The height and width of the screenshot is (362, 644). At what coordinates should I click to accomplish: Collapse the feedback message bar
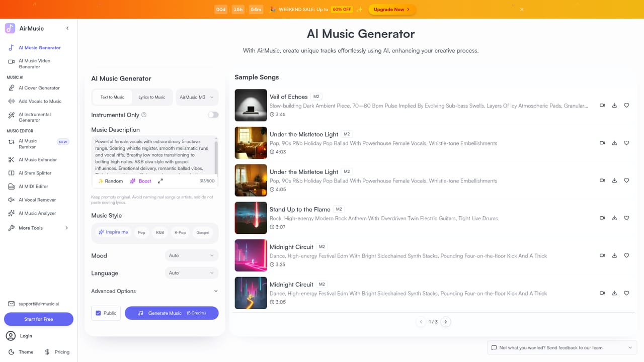tap(630, 347)
